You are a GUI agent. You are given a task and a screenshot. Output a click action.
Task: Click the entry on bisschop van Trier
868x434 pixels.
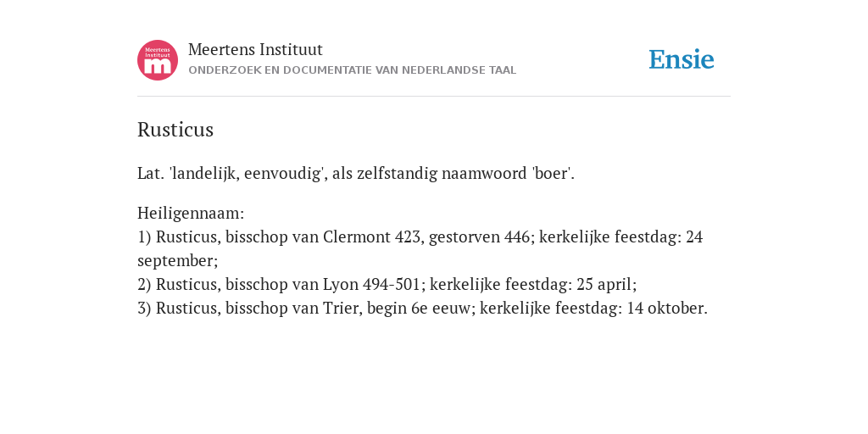click(x=422, y=309)
